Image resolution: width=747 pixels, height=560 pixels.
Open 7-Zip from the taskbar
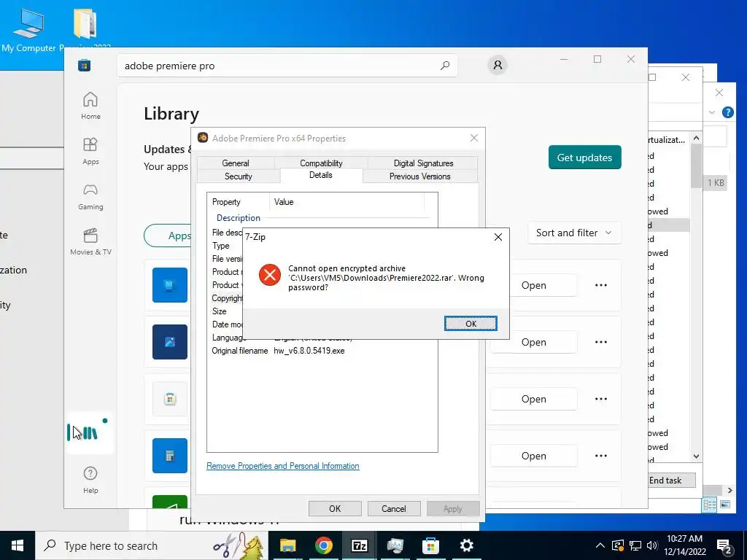359,545
